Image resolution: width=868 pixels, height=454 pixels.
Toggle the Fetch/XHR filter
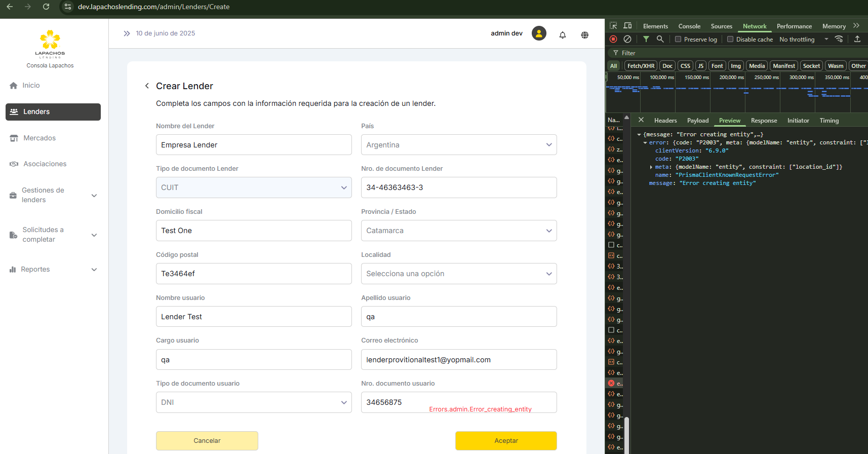coord(641,66)
